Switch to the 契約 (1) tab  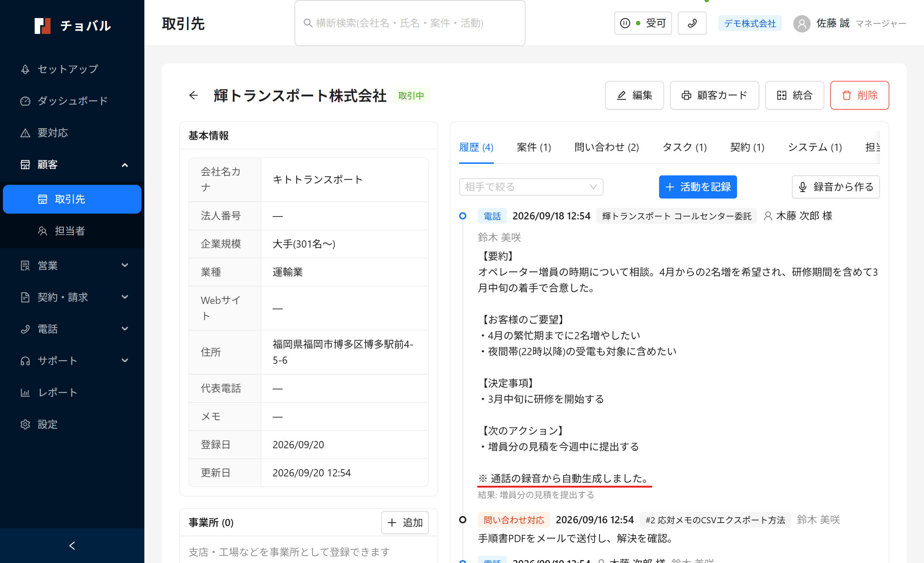pyautogui.click(x=747, y=147)
